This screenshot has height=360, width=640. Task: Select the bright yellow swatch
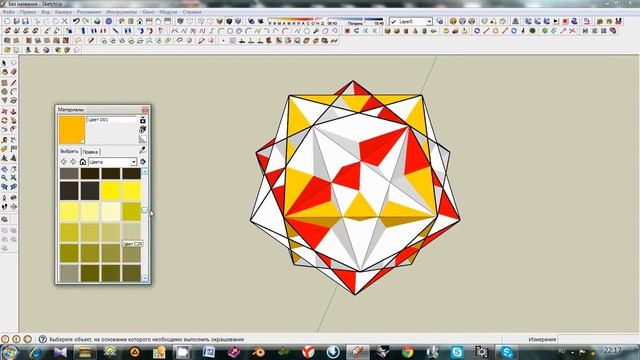111,191
